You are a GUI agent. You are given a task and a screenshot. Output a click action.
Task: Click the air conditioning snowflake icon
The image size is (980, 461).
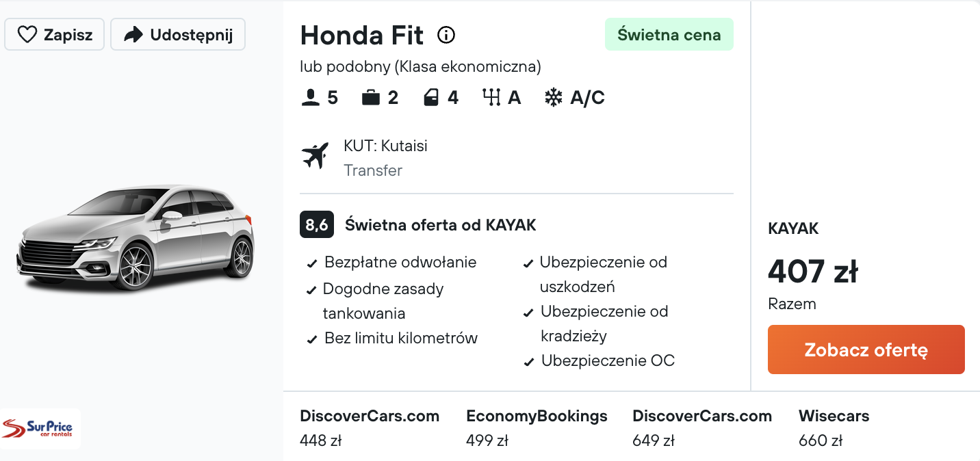point(553,98)
